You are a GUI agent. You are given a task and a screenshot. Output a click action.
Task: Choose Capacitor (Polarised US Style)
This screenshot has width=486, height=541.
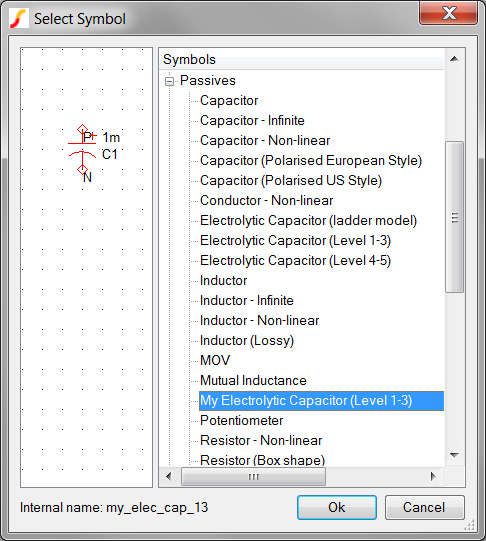click(x=291, y=181)
